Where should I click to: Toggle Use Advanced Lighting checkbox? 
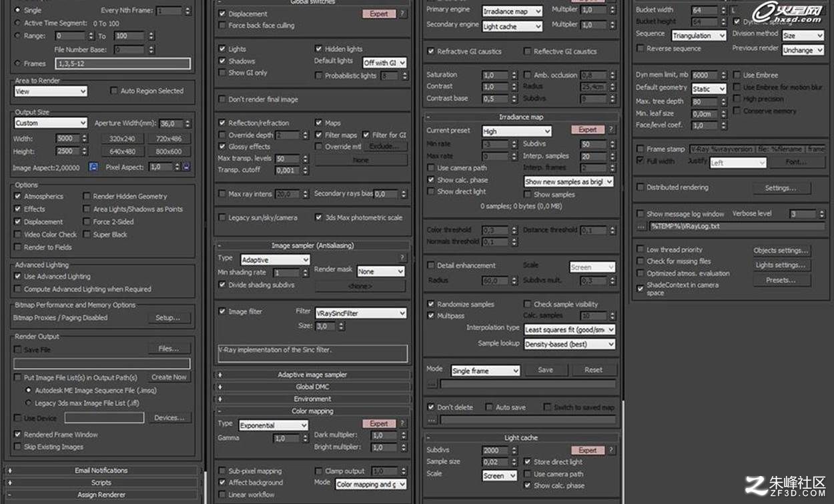17,277
